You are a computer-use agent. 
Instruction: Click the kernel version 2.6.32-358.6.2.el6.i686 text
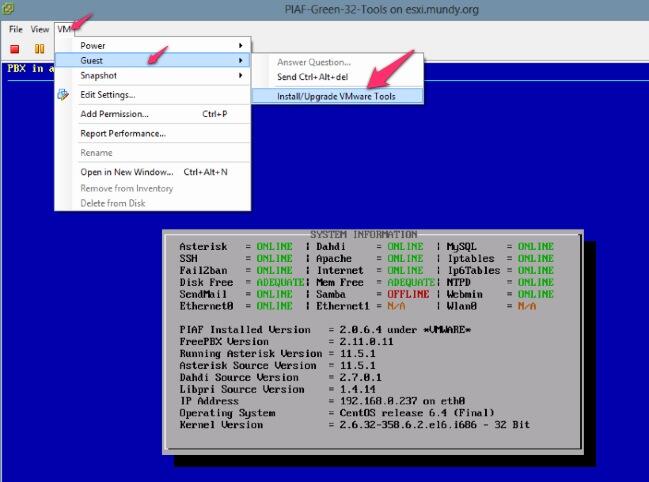point(408,425)
